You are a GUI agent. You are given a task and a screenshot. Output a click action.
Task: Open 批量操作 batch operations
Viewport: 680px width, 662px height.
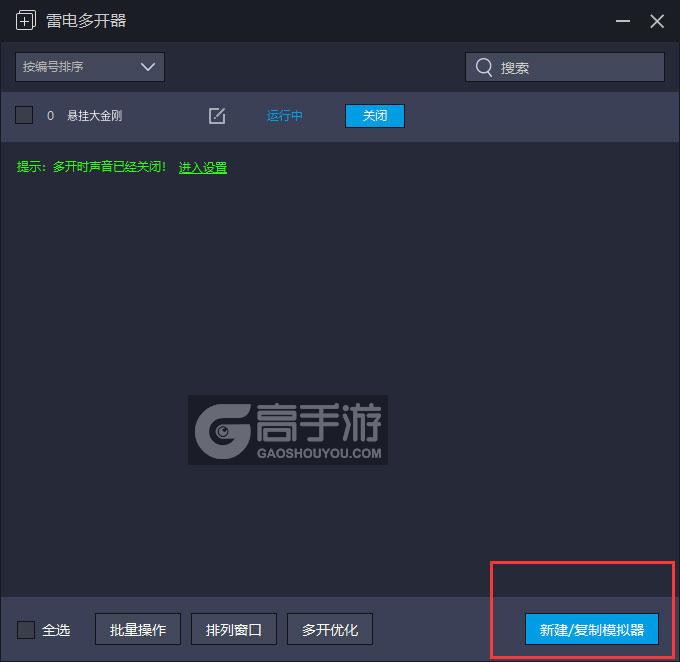click(138, 629)
